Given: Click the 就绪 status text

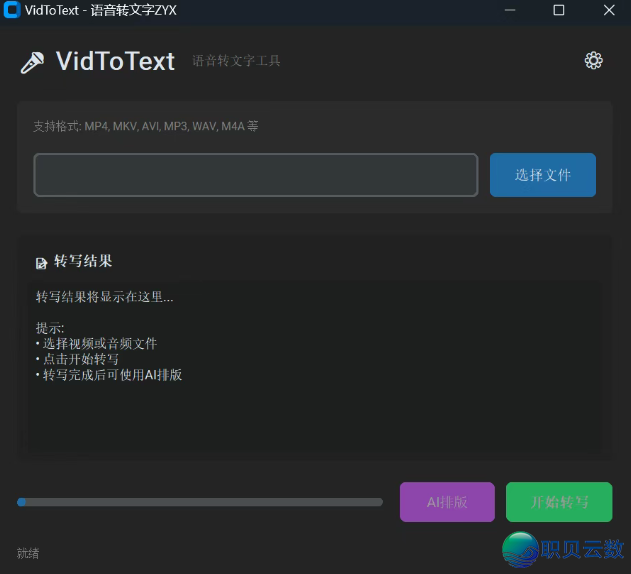Looking at the screenshot, I should click(28, 553).
